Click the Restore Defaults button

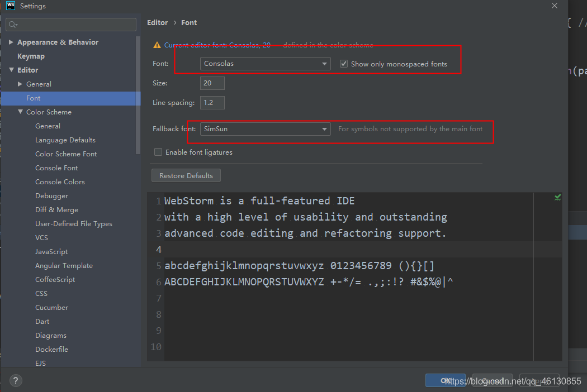(186, 175)
